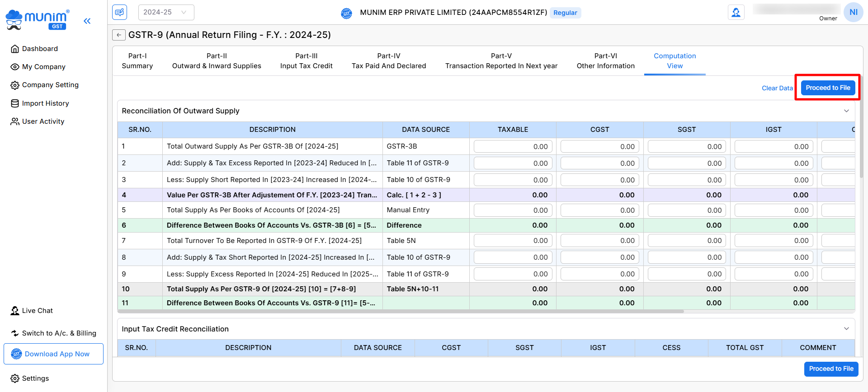Open User Activity from sidebar

point(38,121)
